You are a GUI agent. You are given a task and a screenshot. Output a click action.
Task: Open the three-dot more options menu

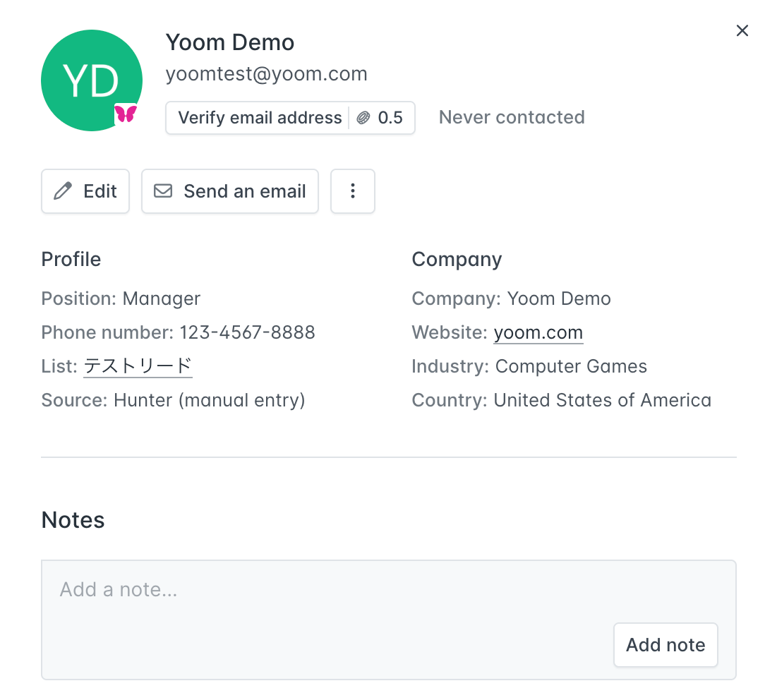[353, 191]
